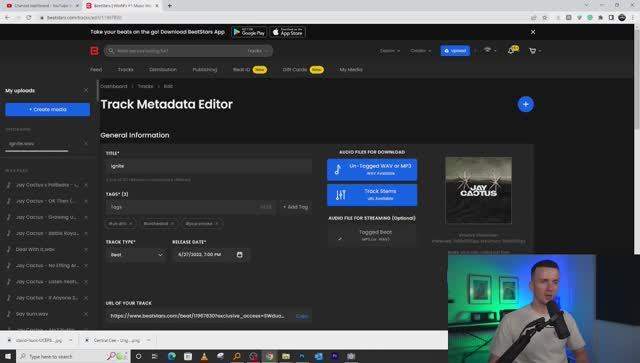Open a new browser tab
This screenshot has width=640, height=363.
coord(169,6)
